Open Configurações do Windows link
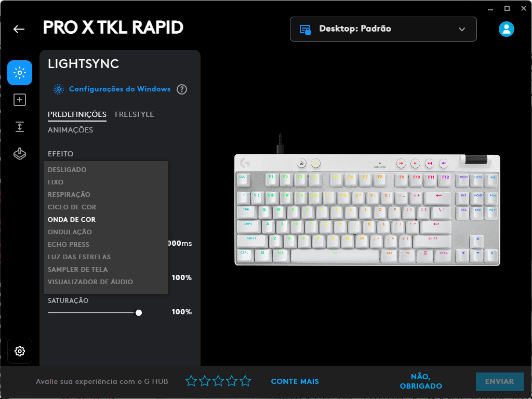This screenshot has height=399, width=532. [x=119, y=89]
